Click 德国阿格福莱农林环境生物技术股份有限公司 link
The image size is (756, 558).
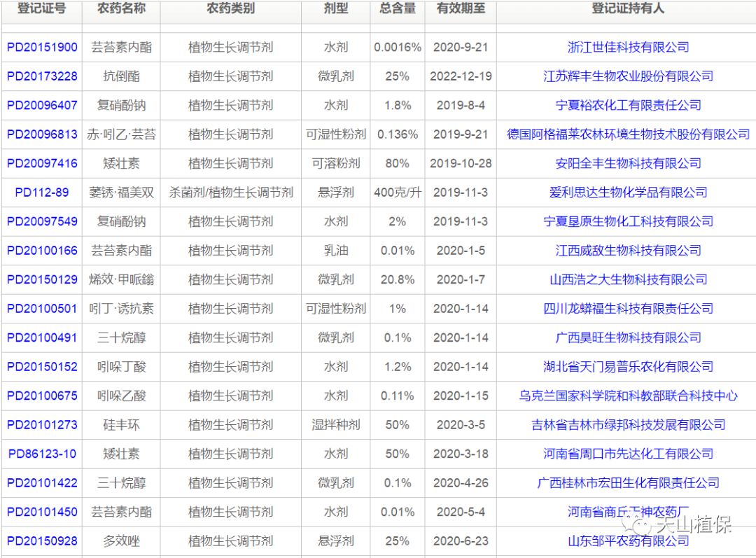point(628,134)
